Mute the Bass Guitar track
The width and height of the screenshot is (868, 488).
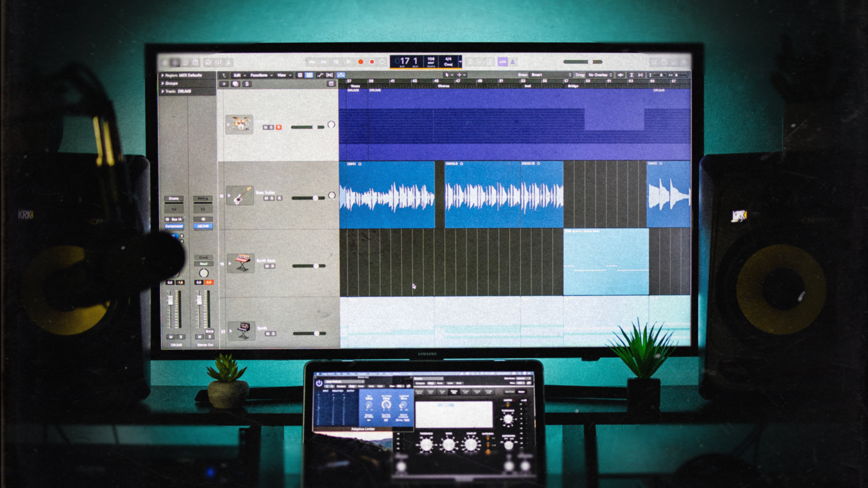(x=267, y=198)
